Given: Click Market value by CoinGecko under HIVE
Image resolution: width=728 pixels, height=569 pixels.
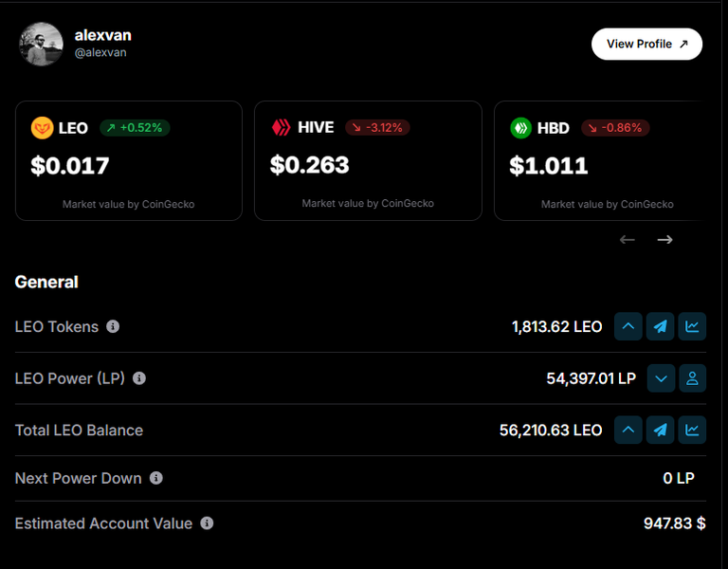Looking at the screenshot, I should [x=368, y=204].
